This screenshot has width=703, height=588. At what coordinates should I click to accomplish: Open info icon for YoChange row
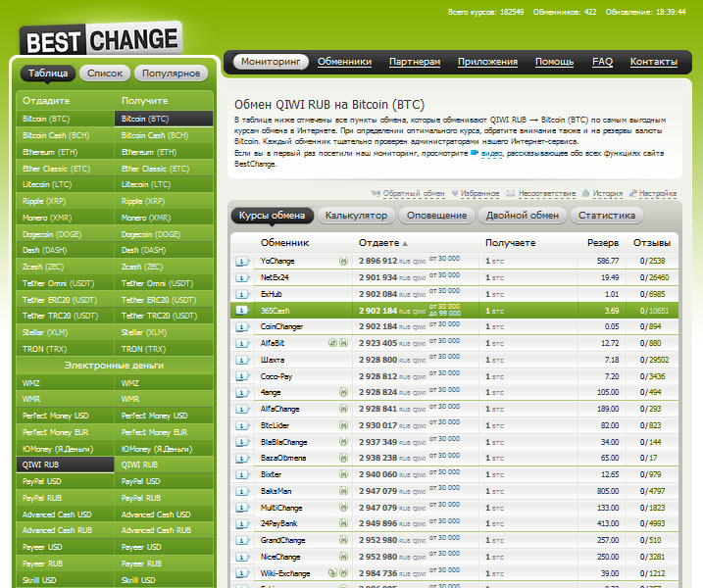point(242,262)
